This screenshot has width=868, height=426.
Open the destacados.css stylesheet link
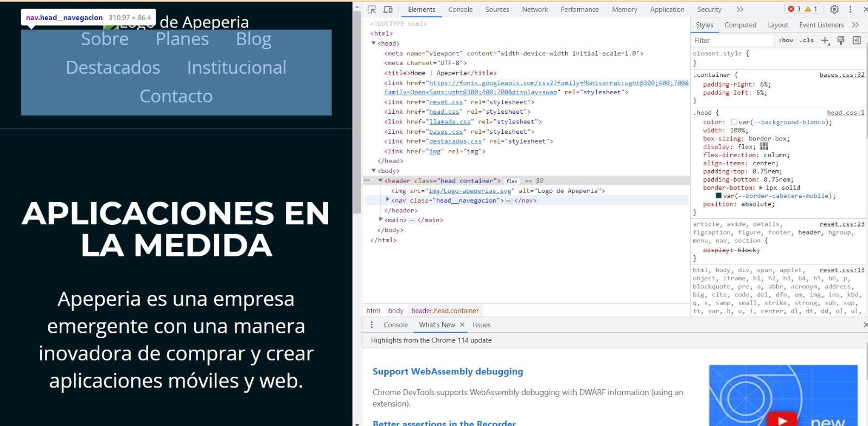click(x=456, y=141)
